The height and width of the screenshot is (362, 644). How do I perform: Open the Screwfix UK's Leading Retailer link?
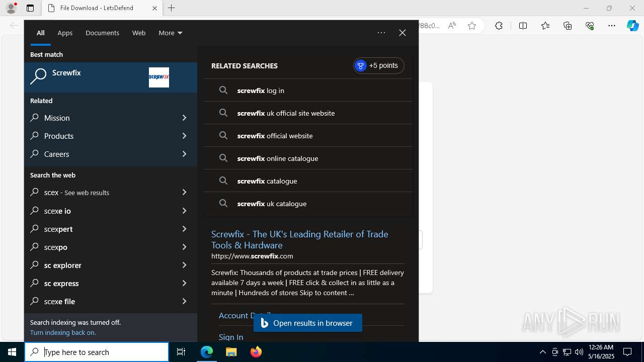(x=300, y=239)
